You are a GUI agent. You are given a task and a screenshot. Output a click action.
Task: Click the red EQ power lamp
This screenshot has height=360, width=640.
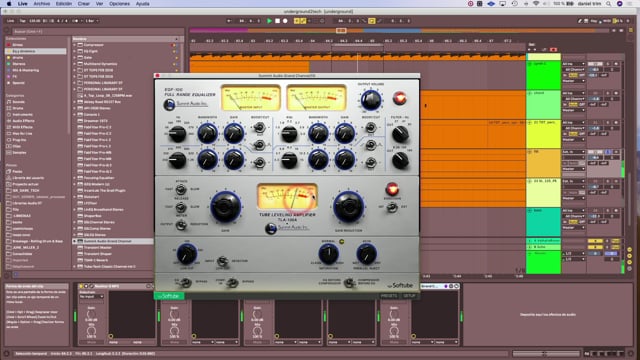[x=400, y=98]
